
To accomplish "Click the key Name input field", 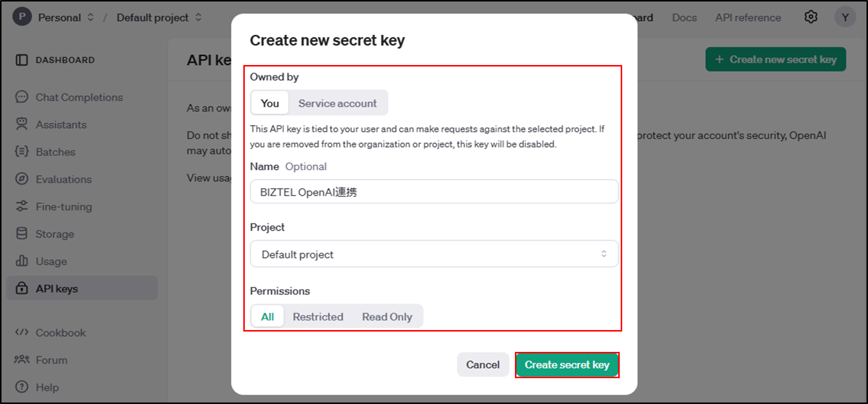I will (x=434, y=192).
